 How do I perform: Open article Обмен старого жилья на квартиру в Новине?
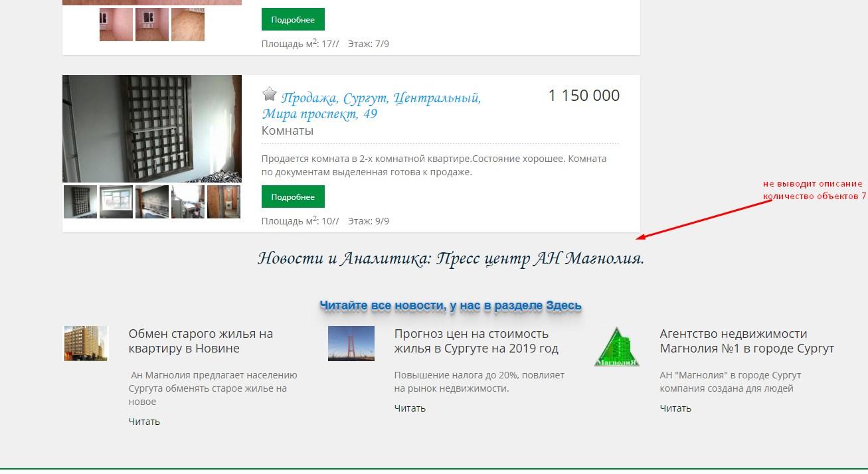(x=201, y=341)
